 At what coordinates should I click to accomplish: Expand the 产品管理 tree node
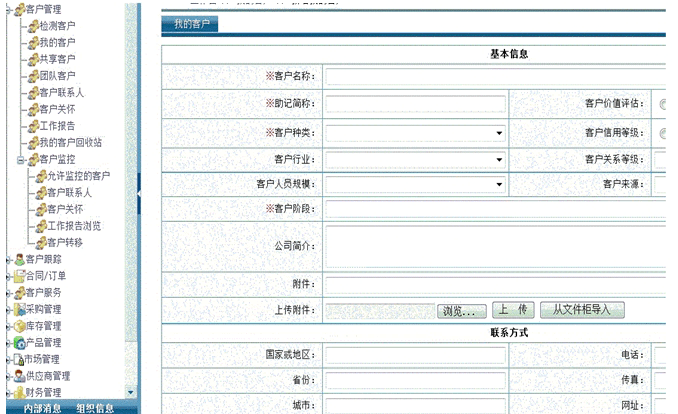pyautogui.click(x=8, y=343)
